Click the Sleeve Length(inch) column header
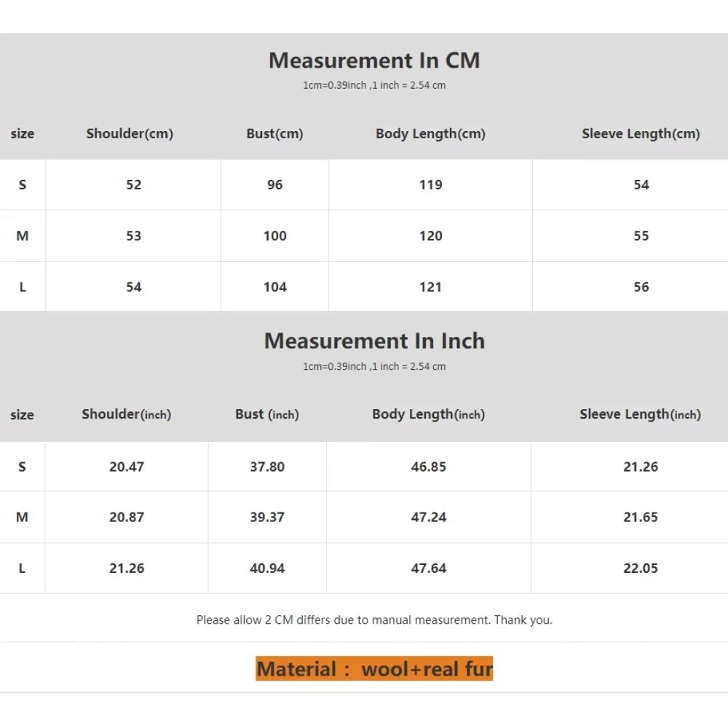This screenshot has height=728, width=728. click(640, 414)
